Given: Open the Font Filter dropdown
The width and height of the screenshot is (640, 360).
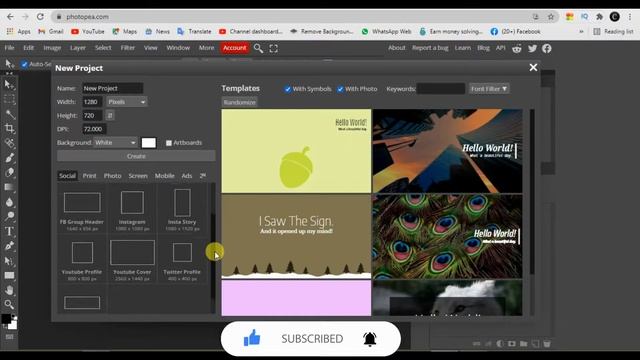Looking at the screenshot, I should (489, 89).
